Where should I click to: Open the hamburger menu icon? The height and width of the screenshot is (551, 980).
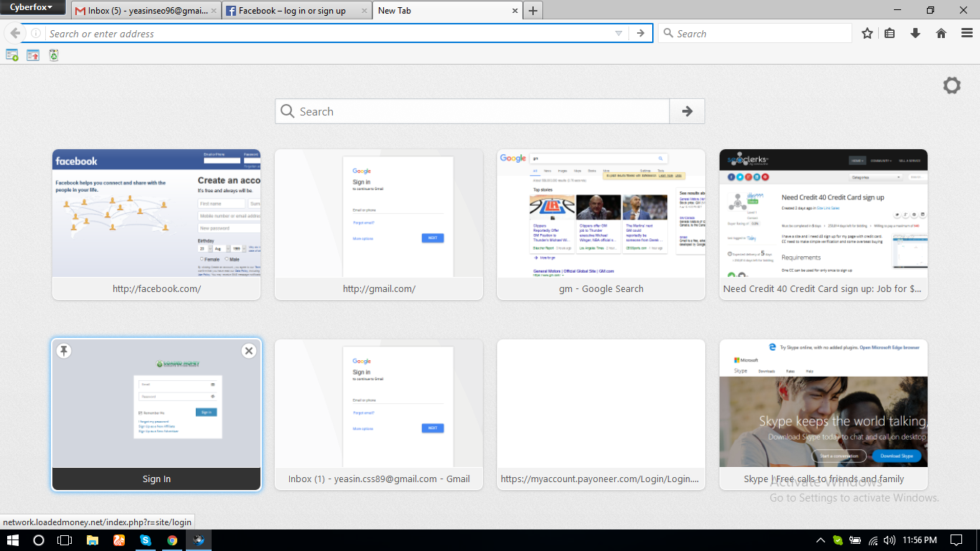(x=966, y=34)
